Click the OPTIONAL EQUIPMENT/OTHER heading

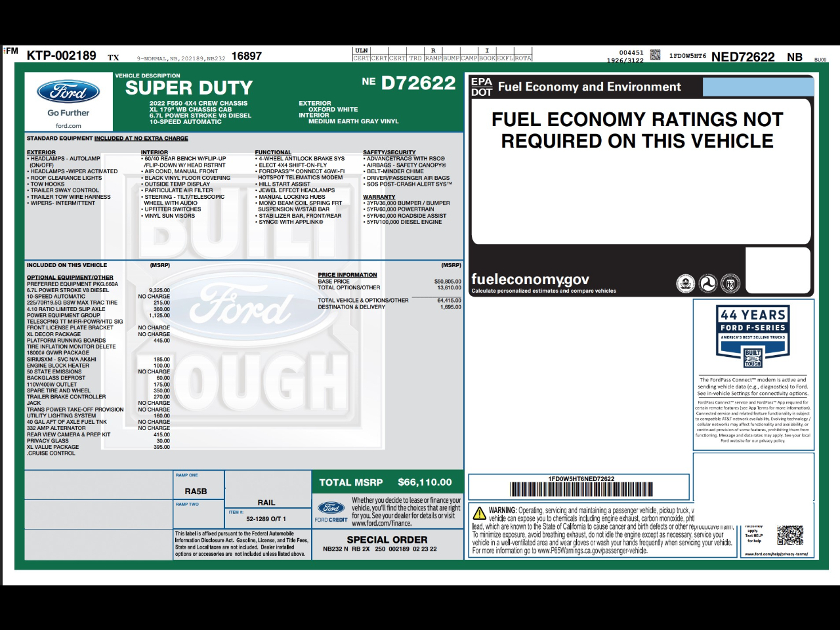70,278
